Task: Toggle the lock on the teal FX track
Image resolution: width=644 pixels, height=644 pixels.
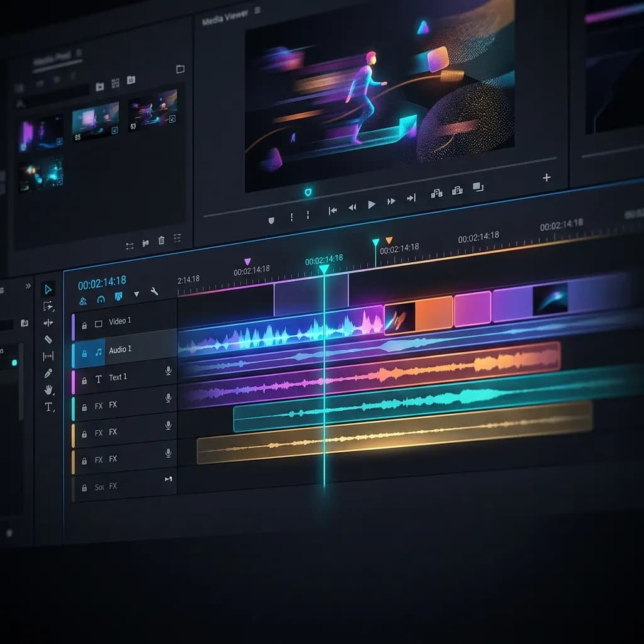Action: [x=84, y=408]
